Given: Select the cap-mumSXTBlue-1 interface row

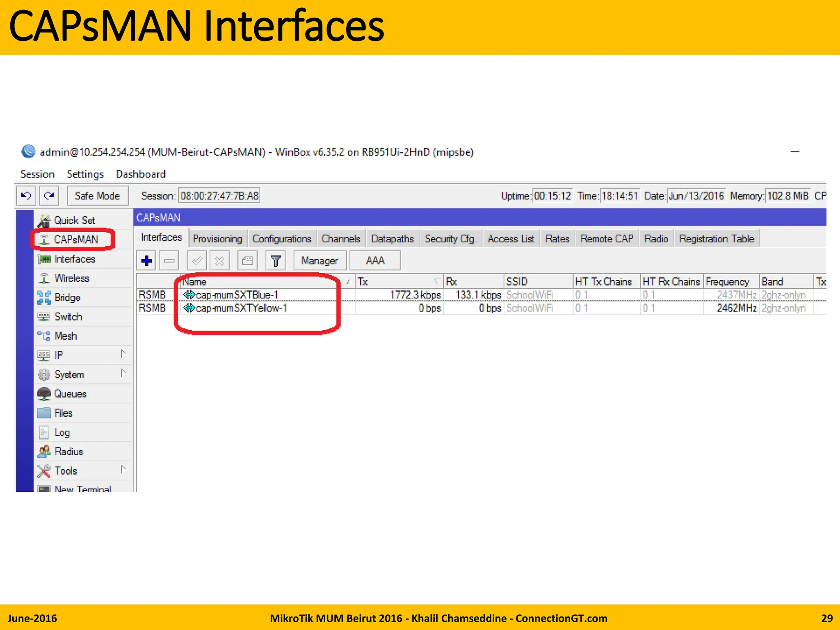Looking at the screenshot, I should (237, 295).
